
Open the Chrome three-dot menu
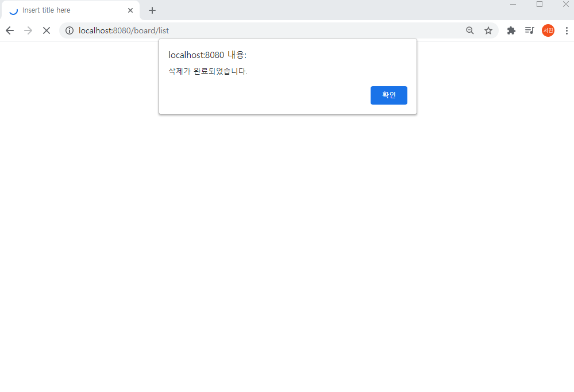click(567, 30)
